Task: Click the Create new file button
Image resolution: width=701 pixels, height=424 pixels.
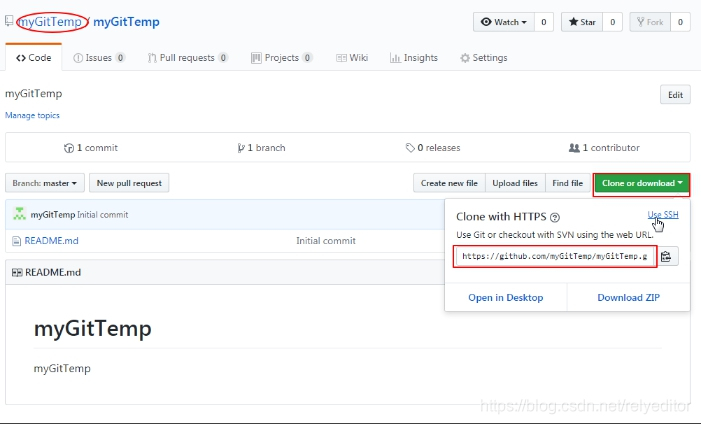Action: click(449, 183)
